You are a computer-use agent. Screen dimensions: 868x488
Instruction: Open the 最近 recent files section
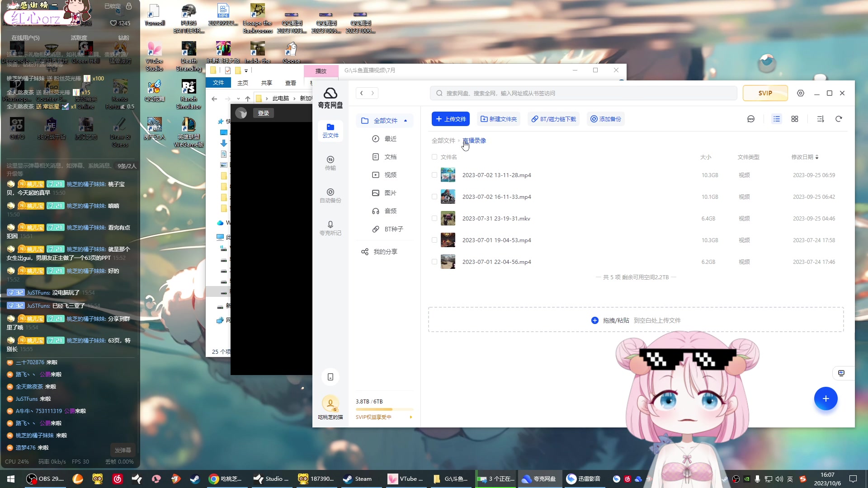[384, 139]
